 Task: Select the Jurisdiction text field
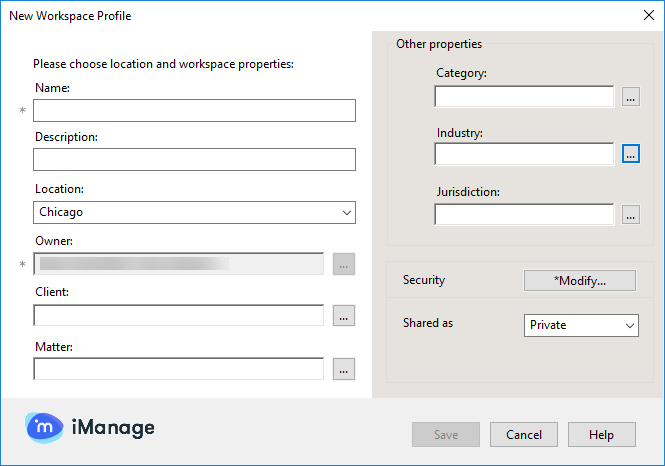(524, 215)
